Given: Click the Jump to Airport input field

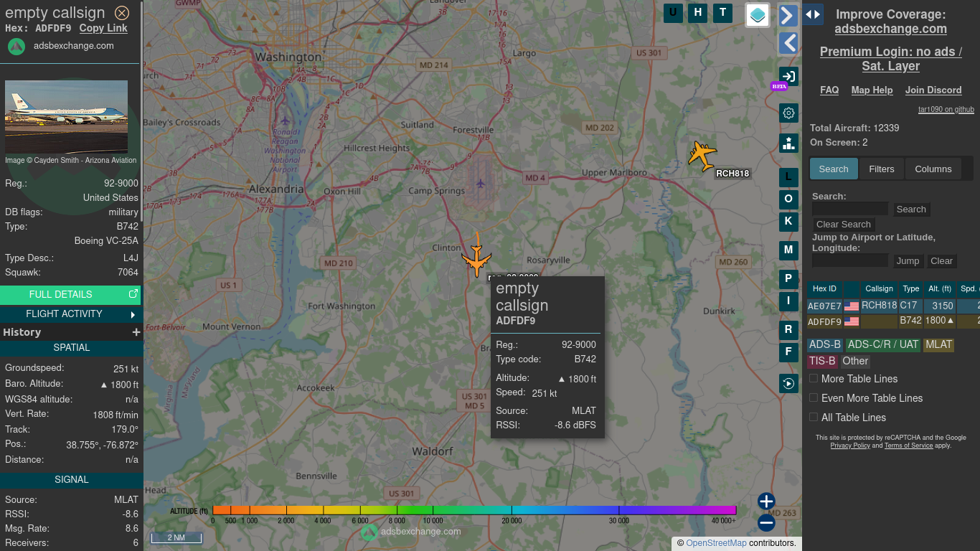Looking at the screenshot, I should click(850, 261).
